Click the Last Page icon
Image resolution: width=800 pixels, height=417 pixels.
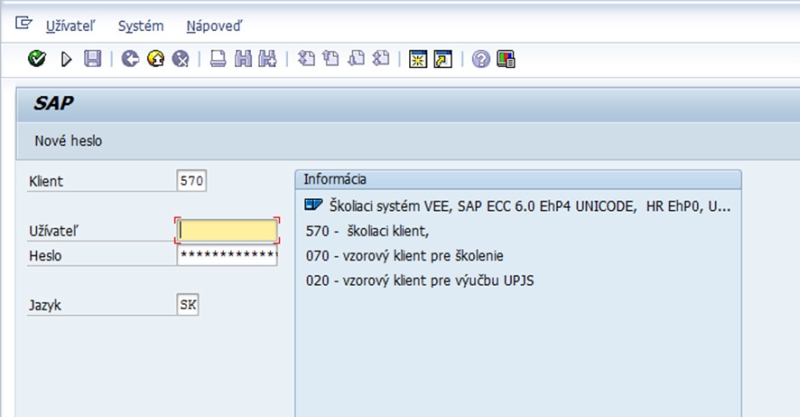tap(381, 59)
